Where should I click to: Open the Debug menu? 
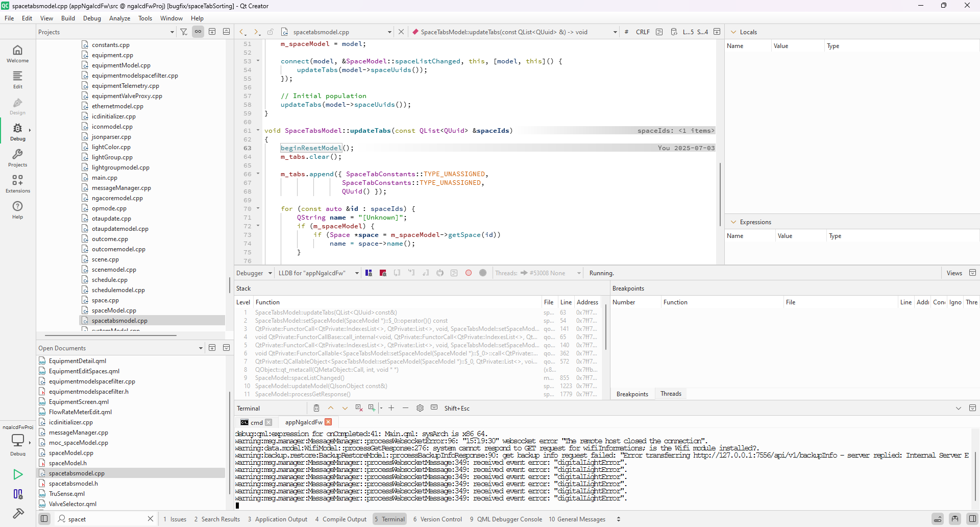92,18
